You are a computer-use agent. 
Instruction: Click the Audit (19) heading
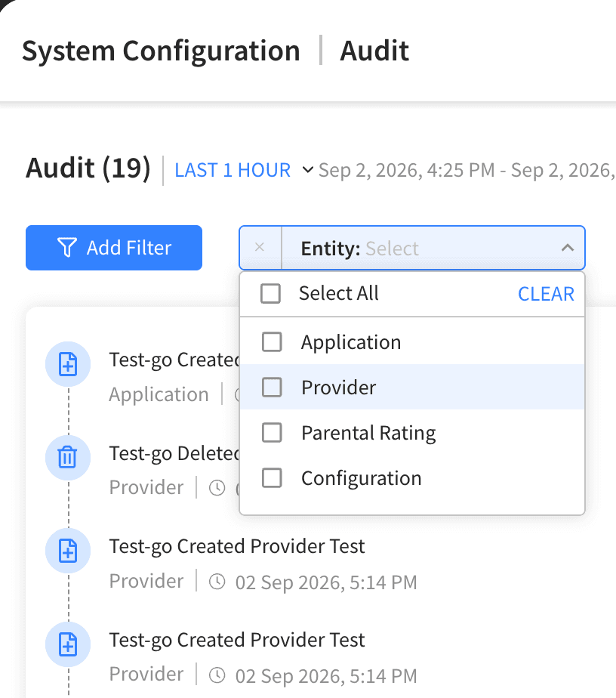click(x=88, y=168)
